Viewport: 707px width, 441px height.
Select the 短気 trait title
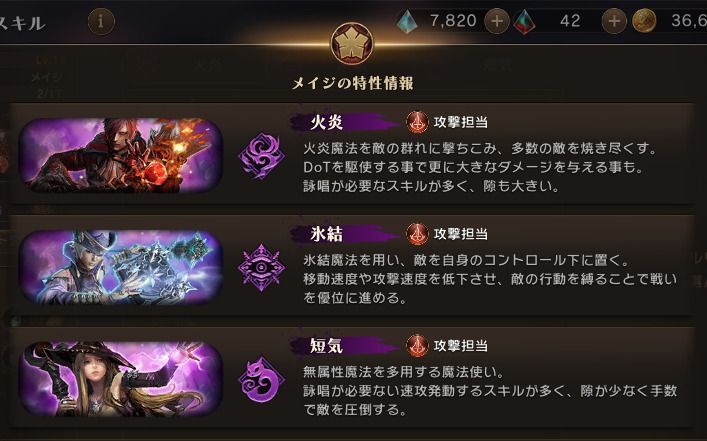coord(326,346)
